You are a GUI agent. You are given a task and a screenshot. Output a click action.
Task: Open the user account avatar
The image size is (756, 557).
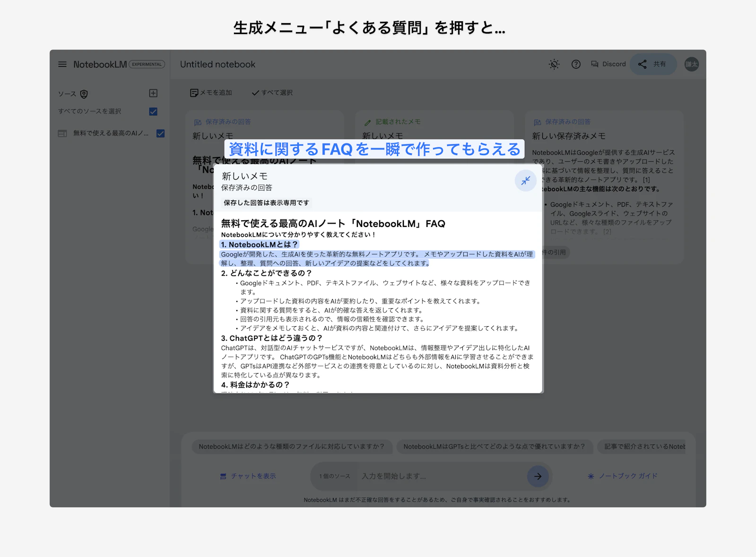[692, 64]
